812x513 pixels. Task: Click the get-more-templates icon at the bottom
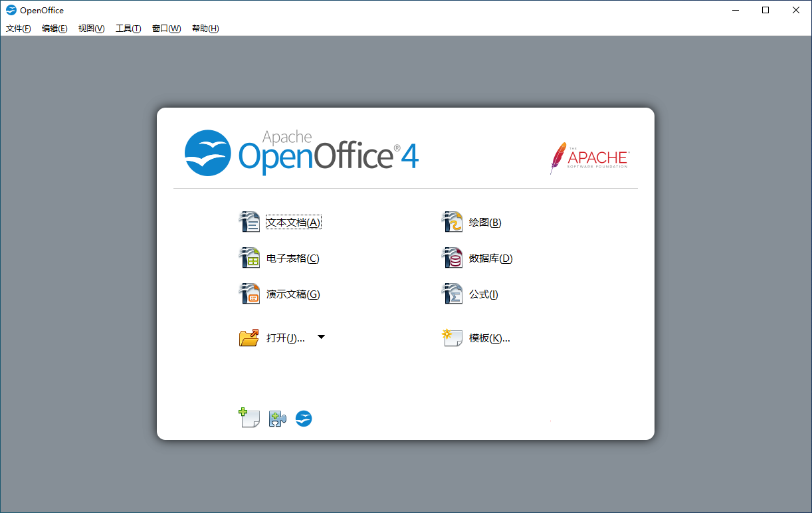249,418
